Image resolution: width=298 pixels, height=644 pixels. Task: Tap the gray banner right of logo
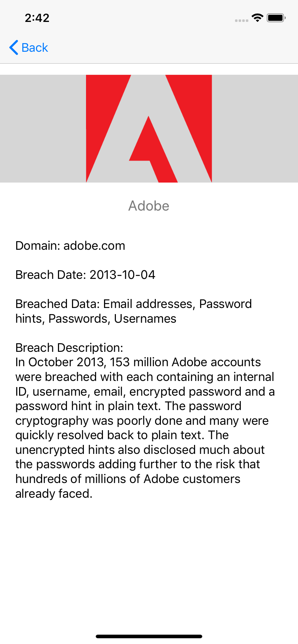[255, 129]
